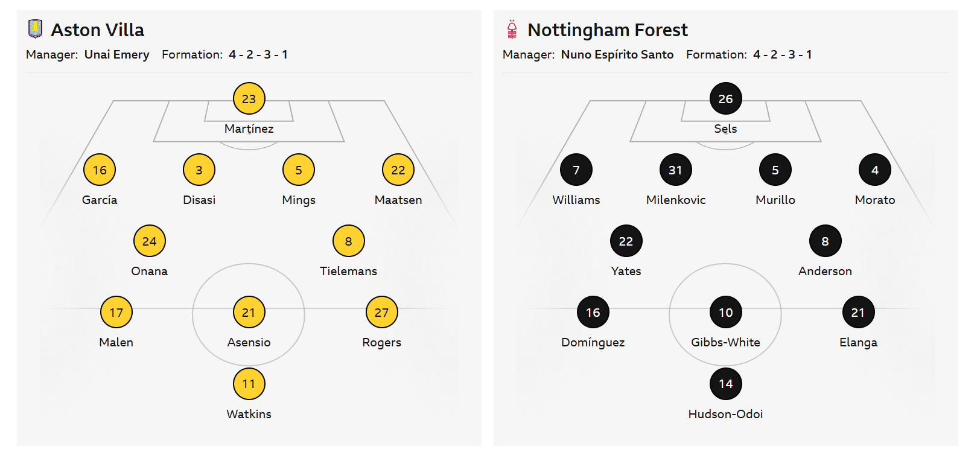Select goalkeeper Martínez number 23 badge
The height and width of the screenshot is (455, 980).
tap(249, 98)
